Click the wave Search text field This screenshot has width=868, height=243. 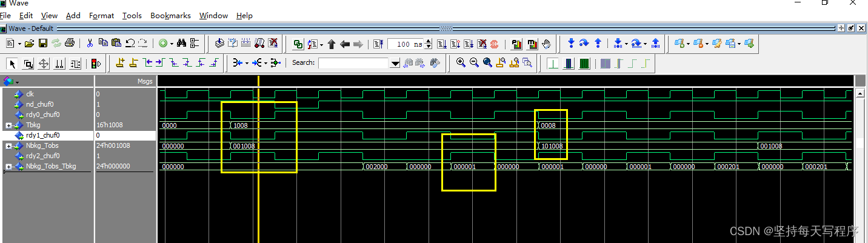355,63
